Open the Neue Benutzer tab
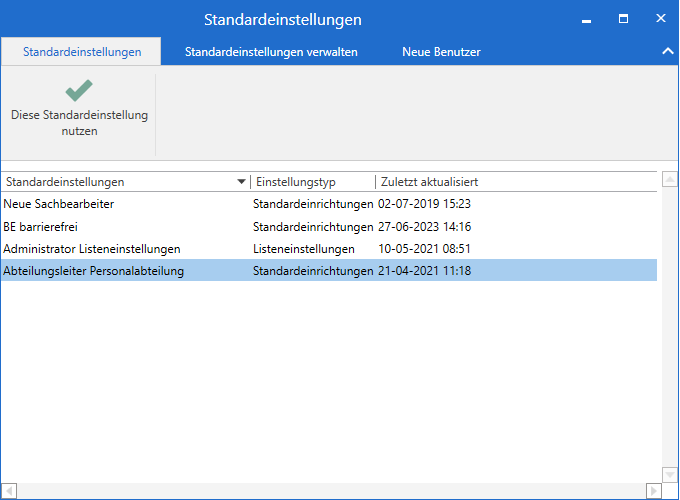 tap(441, 52)
